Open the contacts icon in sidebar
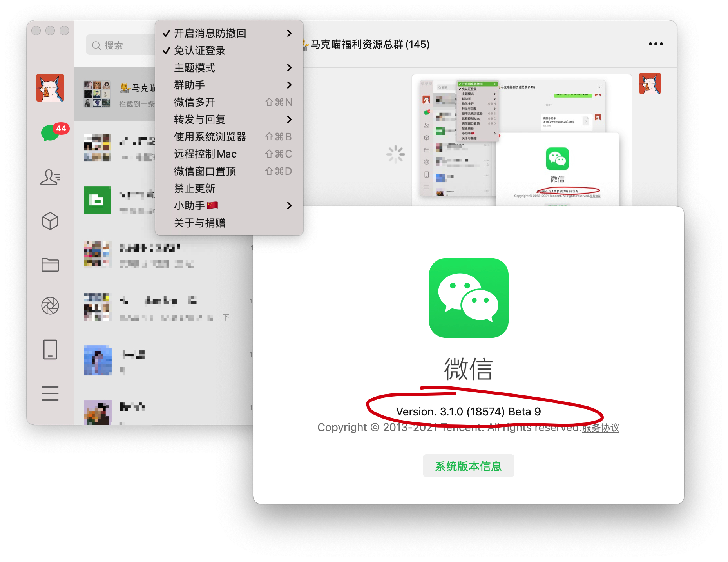Viewport: 728px width, 562px height. pyautogui.click(x=50, y=177)
